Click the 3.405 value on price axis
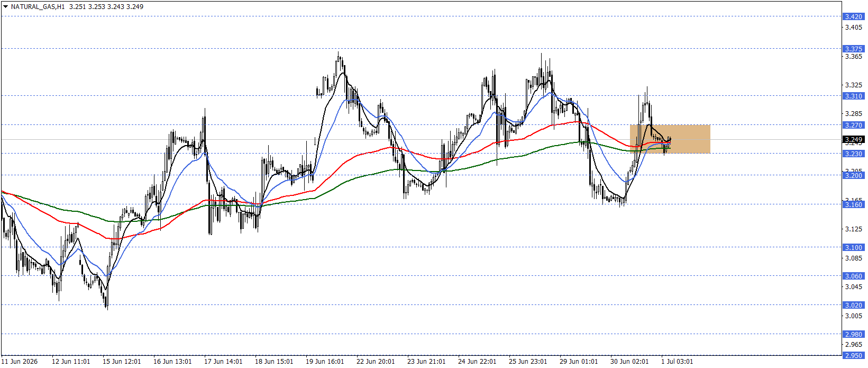 coord(853,28)
